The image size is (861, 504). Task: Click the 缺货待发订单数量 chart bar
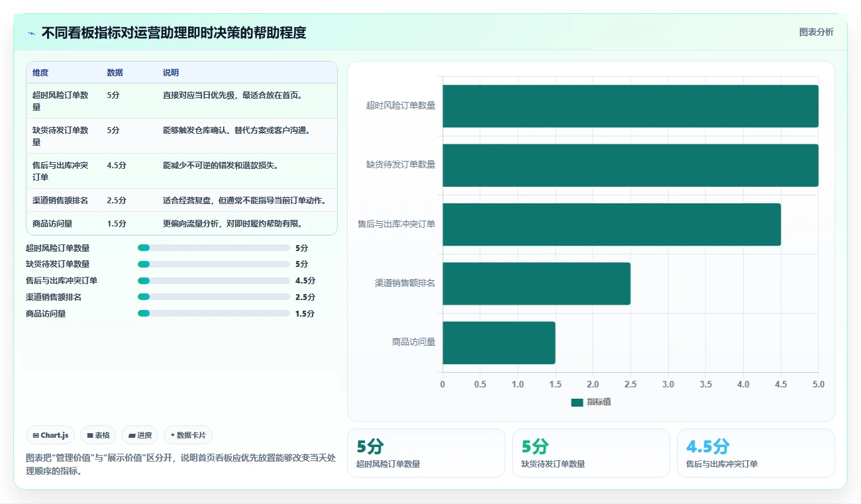pyautogui.click(x=631, y=165)
